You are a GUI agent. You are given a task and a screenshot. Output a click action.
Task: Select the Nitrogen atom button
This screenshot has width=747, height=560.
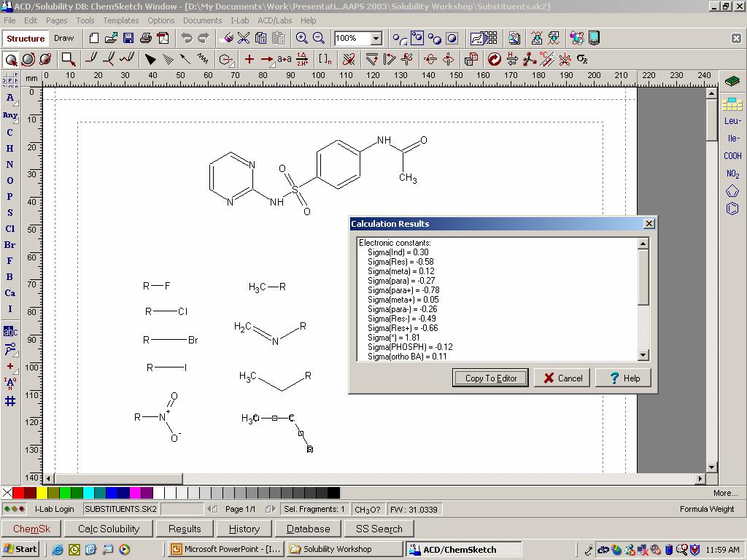click(x=9, y=164)
